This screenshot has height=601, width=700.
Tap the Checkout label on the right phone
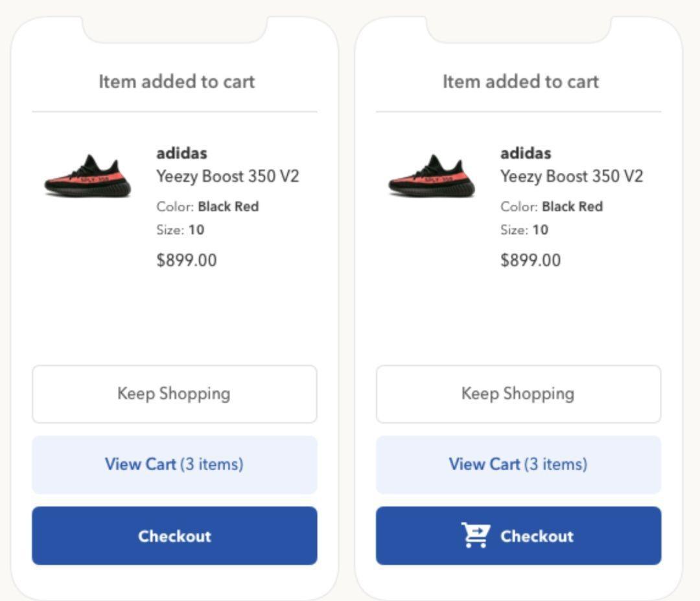[x=537, y=536]
